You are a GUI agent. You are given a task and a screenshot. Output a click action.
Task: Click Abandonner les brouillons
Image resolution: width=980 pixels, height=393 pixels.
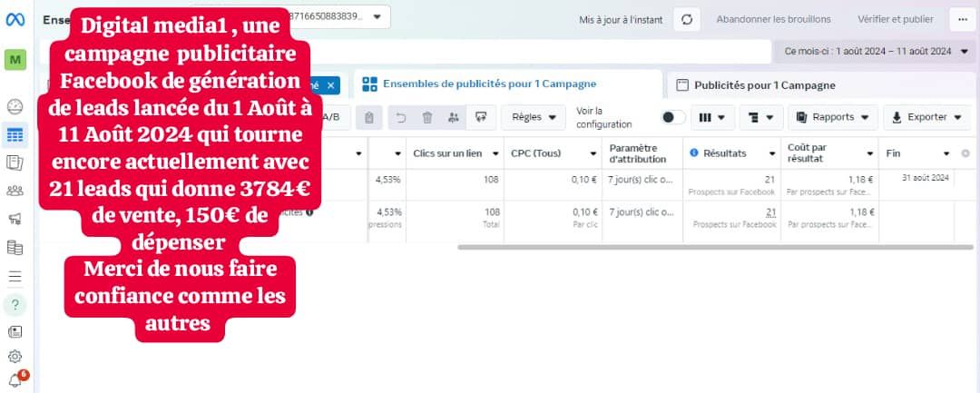point(774,19)
